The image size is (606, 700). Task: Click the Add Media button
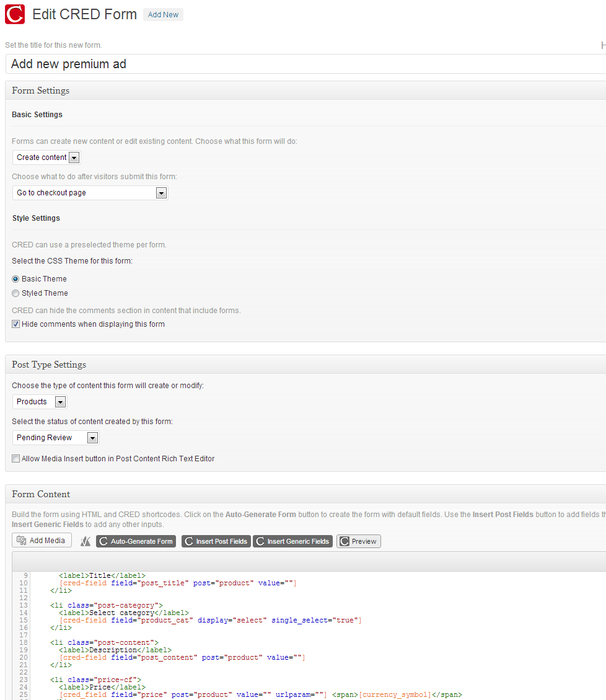(x=42, y=541)
